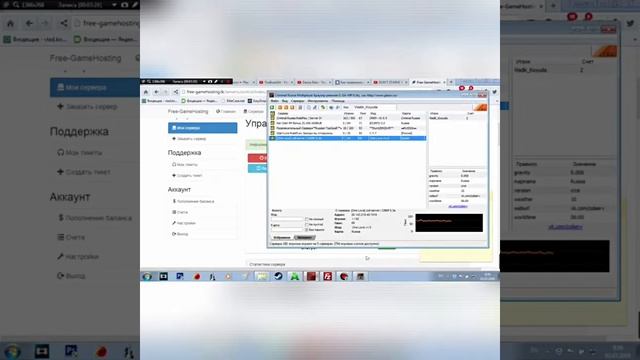Click the Карта filter input field
The image size is (640, 360).
click(287, 230)
